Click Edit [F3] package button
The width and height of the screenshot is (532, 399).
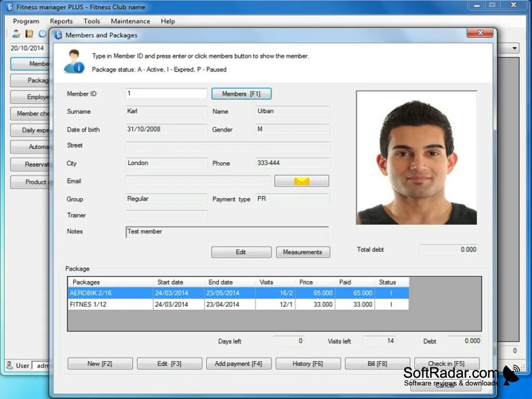point(169,363)
